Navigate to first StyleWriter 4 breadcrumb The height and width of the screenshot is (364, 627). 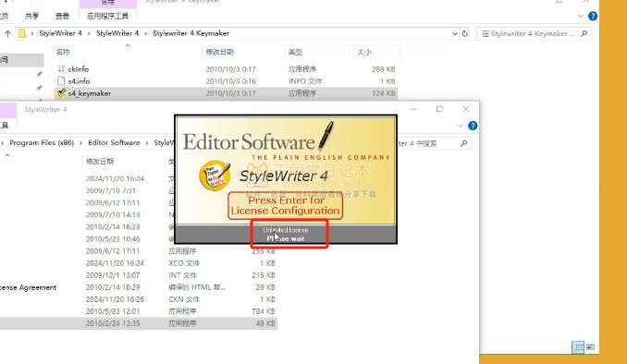point(60,33)
